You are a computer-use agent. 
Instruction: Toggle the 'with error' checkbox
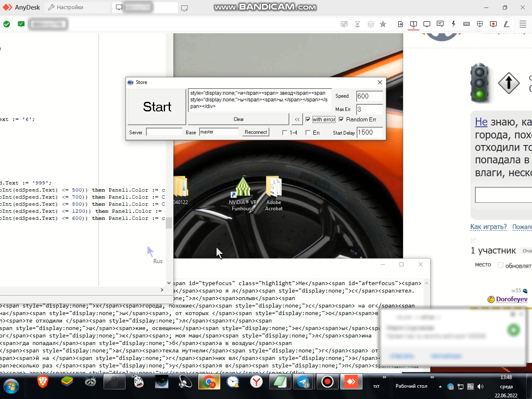tap(308, 119)
